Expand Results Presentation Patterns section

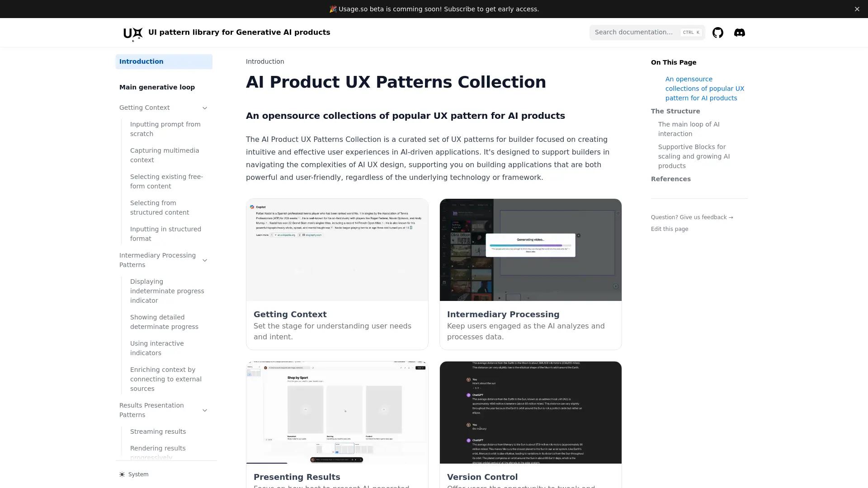pos(204,410)
